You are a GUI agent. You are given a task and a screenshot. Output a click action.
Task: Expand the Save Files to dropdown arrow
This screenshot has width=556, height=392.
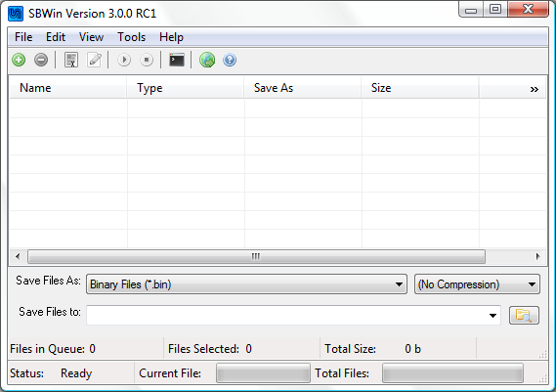[492, 315]
